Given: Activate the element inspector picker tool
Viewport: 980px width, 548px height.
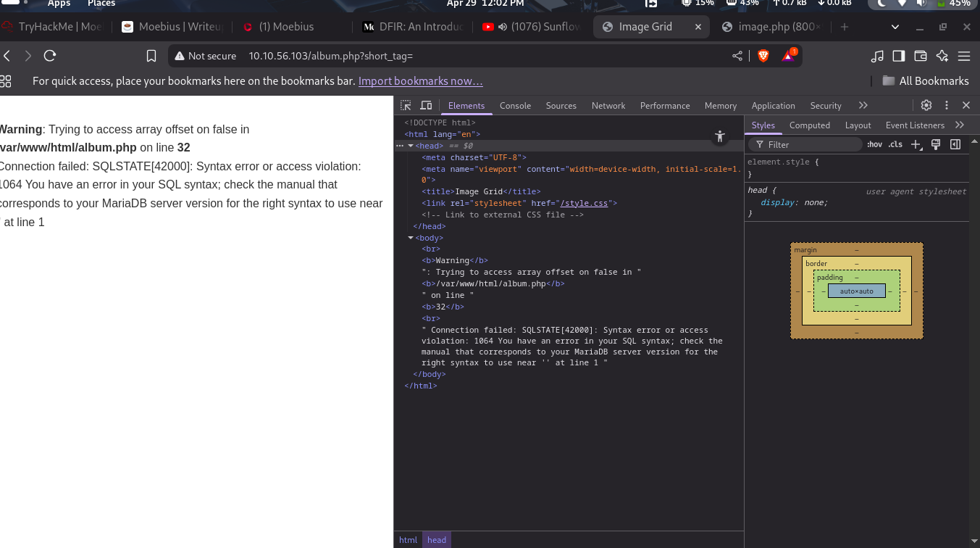Looking at the screenshot, I should coord(406,105).
